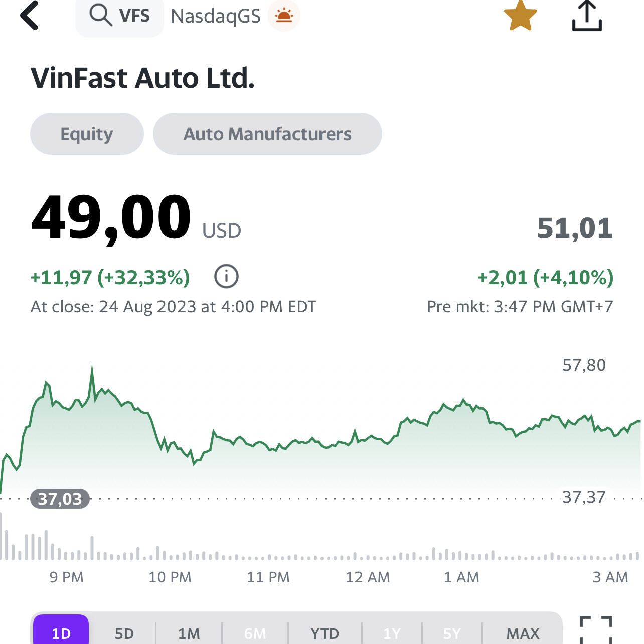
Task: Toggle the gold watchlist star
Action: 521,16
